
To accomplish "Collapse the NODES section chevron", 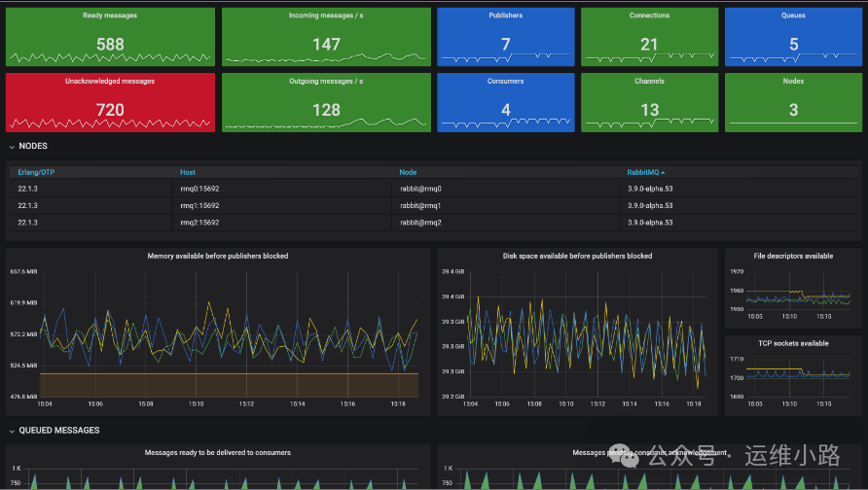I will pos(12,147).
